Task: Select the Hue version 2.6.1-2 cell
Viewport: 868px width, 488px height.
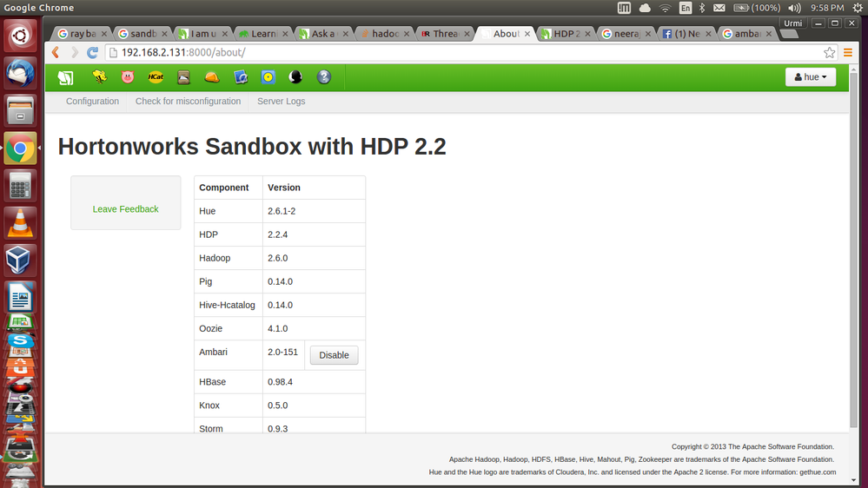Action: [314, 211]
